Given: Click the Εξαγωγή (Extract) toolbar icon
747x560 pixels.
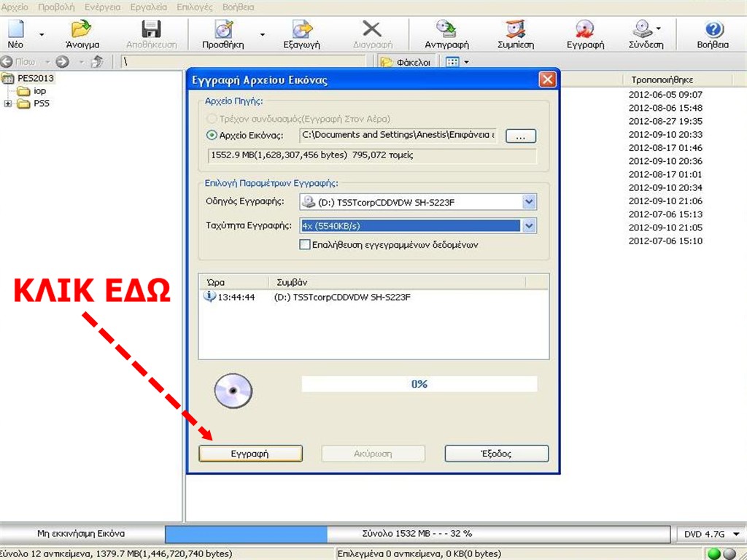Looking at the screenshot, I should click(301, 30).
